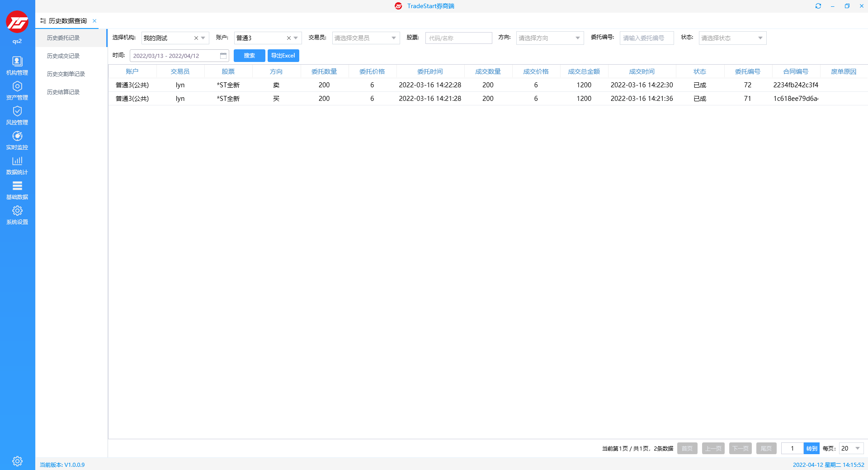Select 历史成交记录 in the left menu
This screenshot has width=868, height=470.
coord(63,56)
